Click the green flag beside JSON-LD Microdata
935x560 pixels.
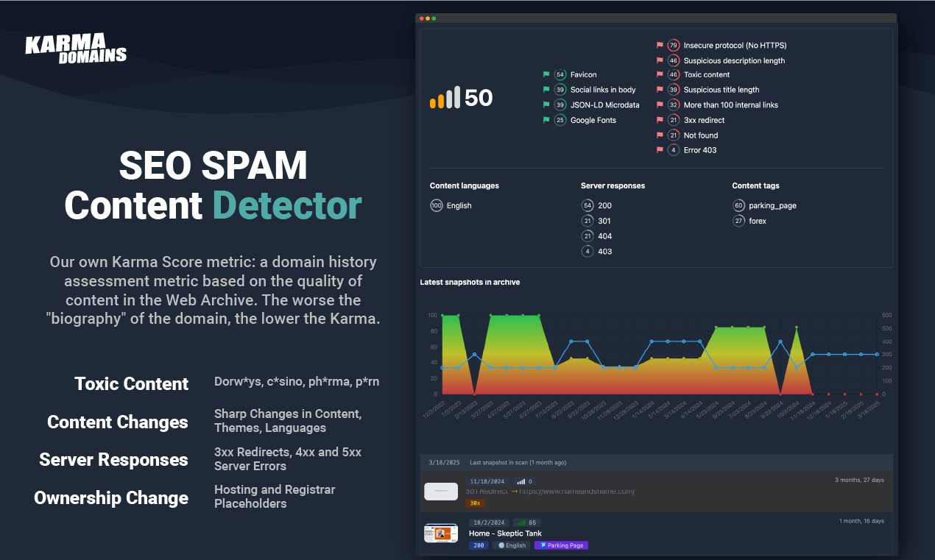click(546, 104)
